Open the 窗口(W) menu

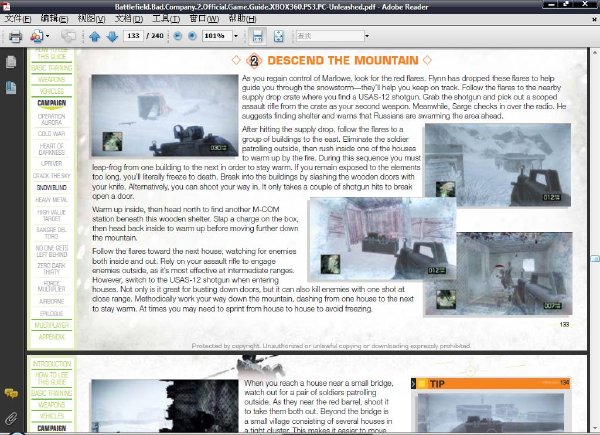[x=204, y=18]
